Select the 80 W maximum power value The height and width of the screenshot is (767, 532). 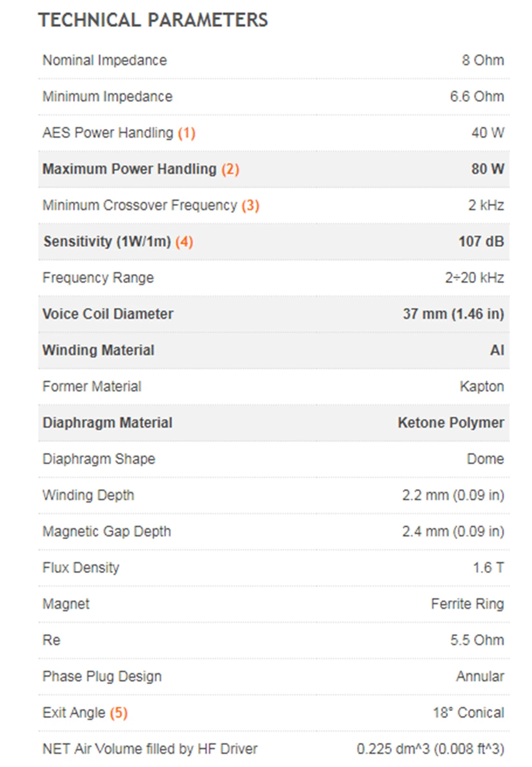click(x=488, y=169)
